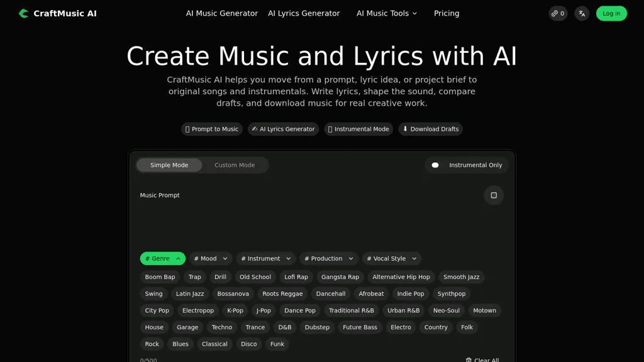Screen dimensions: 644x362
Task: Select the Dancehall genre tag
Action: click(331, 294)
